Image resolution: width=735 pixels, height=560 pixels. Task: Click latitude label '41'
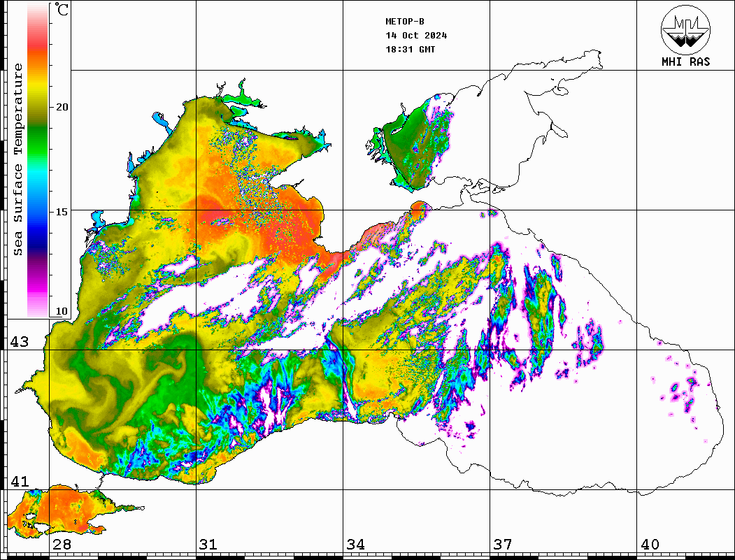pos(20,481)
